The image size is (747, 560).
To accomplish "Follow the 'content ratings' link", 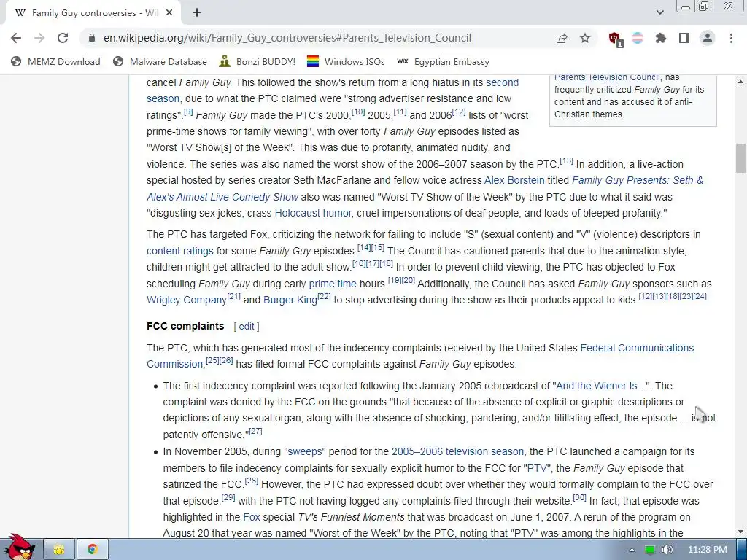I will pos(180,251).
